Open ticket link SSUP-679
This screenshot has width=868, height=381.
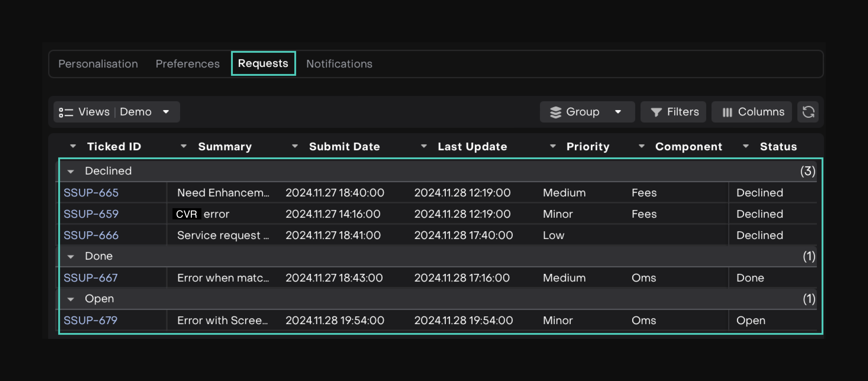[x=90, y=320]
